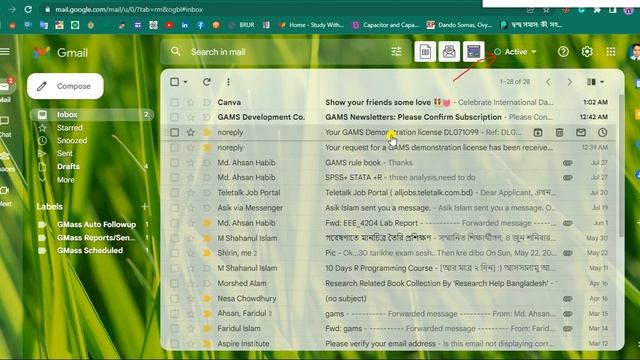The image size is (640, 360).
Task: Open Facebook bookmark in bookmarks bar
Action: coord(200,25)
